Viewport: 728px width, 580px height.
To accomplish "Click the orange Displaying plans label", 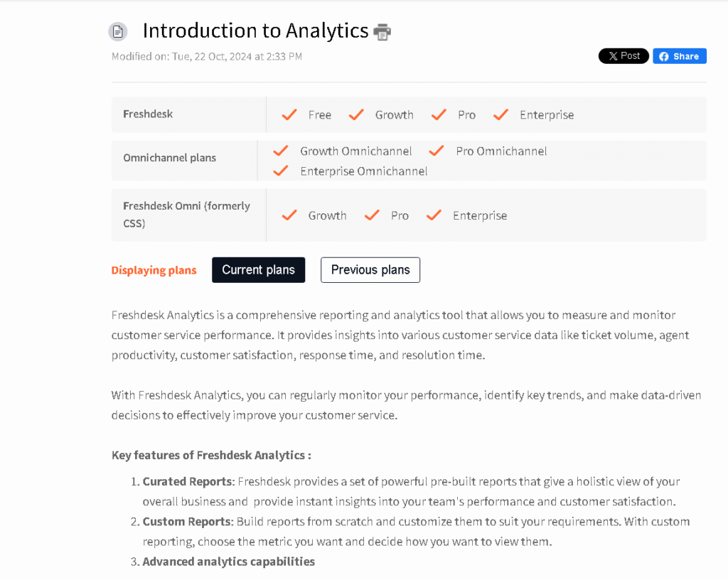I will [x=154, y=270].
